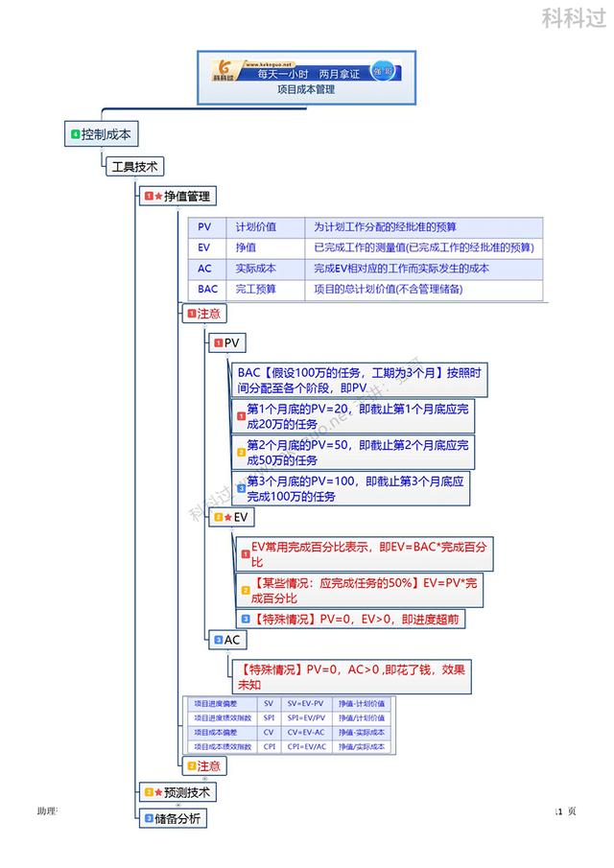The width and height of the screenshot is (614, 868).
Task: Click 计划价值 cell in definitions table
Action: 266,227
